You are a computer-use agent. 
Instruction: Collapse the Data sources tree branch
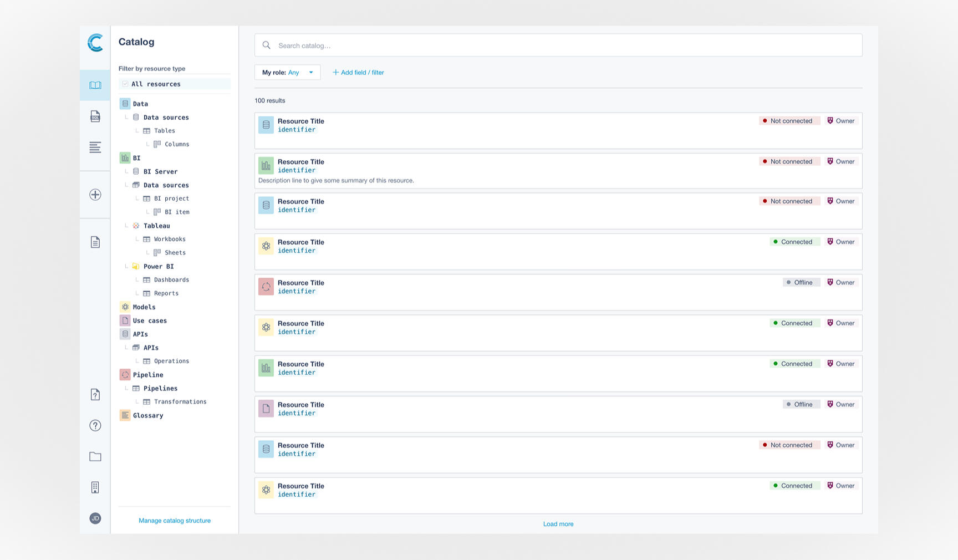(126, 117)
